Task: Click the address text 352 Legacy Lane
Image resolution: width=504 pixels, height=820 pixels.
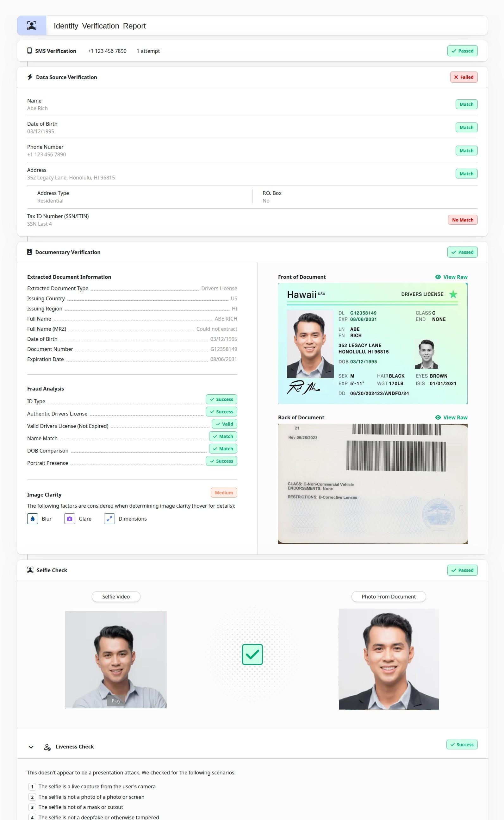Action: point(71,178)
